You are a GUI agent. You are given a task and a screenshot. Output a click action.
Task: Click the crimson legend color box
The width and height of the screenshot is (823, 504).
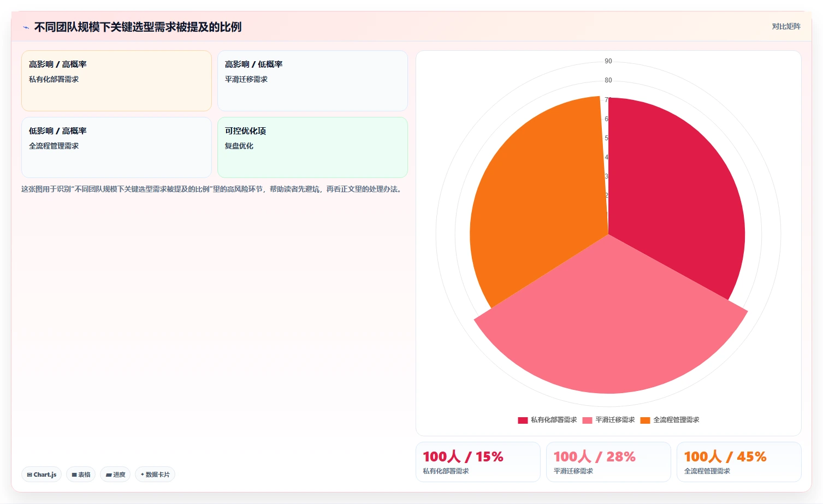point(523,420)
